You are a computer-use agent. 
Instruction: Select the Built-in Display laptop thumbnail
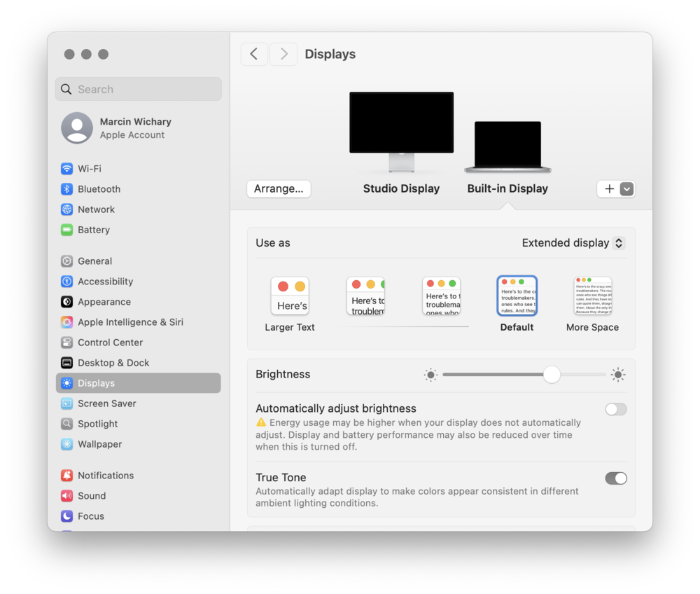pos(507,146)
